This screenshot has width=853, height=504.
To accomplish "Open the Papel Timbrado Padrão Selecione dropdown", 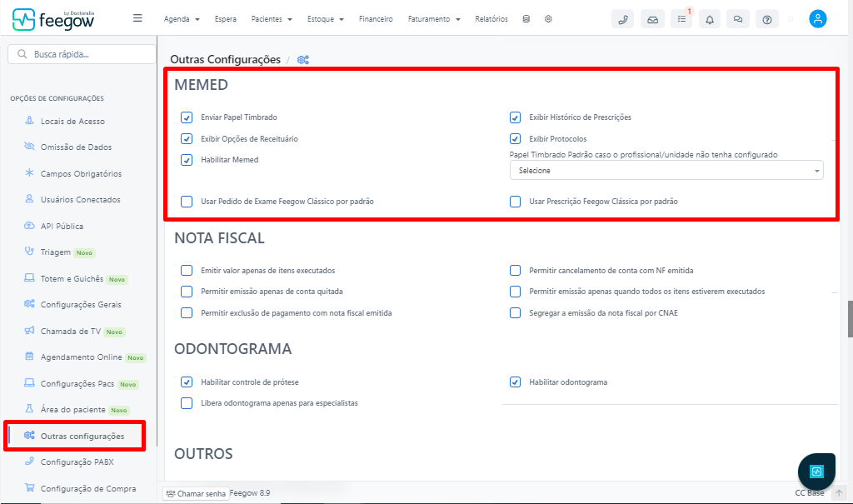I will tap(666, 170).
